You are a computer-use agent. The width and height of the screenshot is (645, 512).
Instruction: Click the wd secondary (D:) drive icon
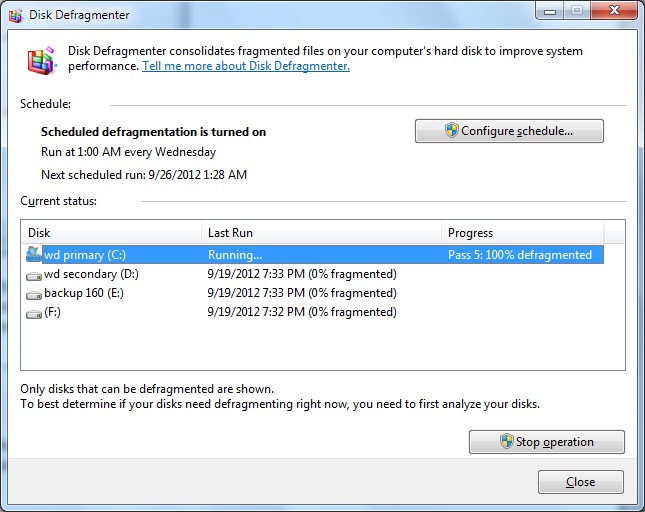point(34,276)
